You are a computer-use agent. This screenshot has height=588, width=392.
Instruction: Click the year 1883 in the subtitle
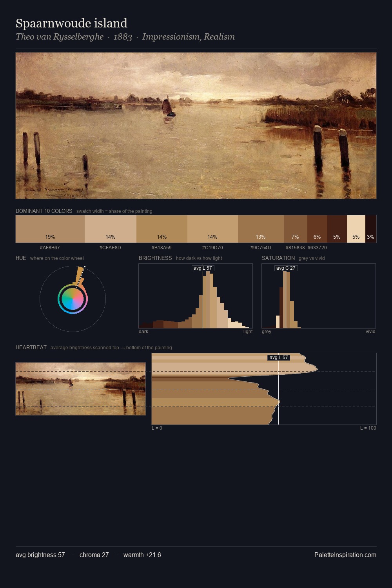(123, 37)
